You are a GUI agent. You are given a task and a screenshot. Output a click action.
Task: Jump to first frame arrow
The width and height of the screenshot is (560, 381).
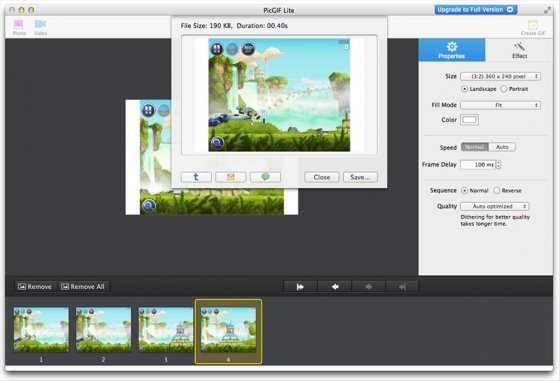[300, 287]
